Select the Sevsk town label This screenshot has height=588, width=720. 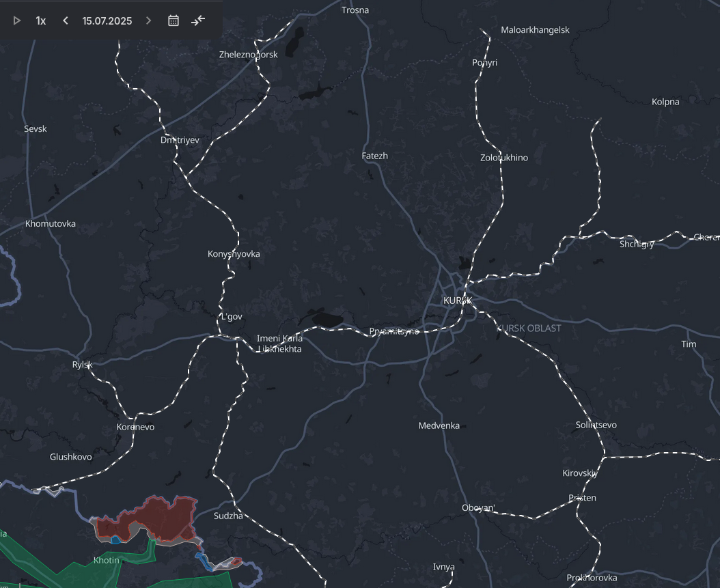click(x=36, y=128)
